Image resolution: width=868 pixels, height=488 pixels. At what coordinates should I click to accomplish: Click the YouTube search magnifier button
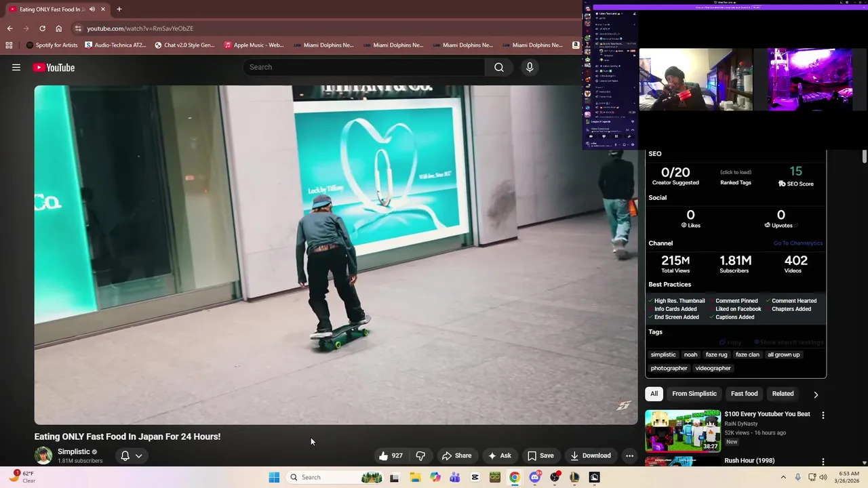click(x=499, y=67)
